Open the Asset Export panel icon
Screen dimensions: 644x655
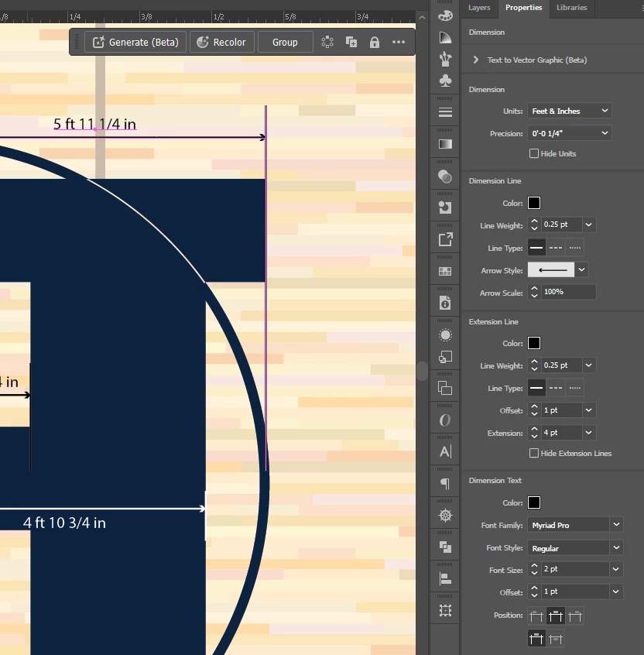[x=445, y=239]
